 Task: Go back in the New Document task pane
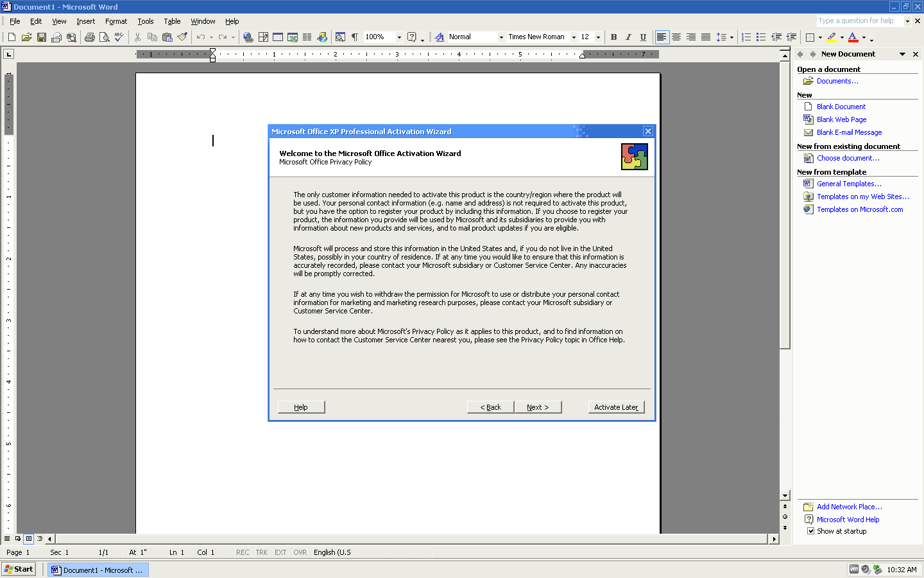coord(800,54)
